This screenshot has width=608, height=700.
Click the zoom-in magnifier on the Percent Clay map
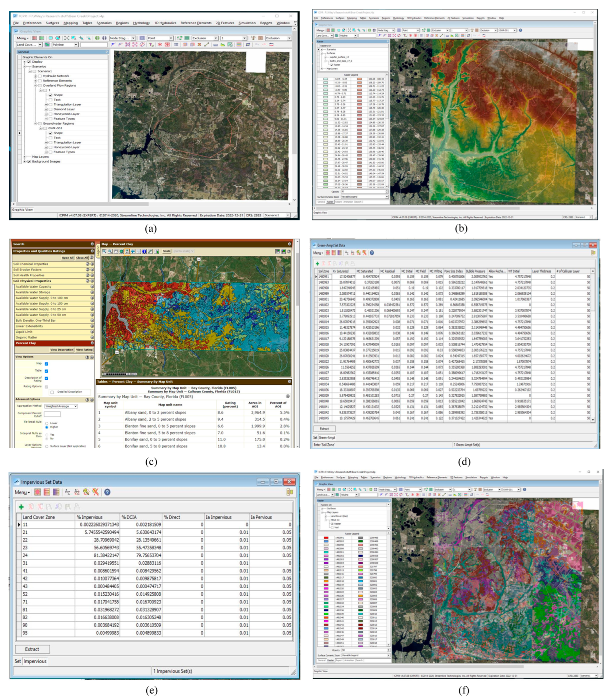click(x=104, y=251)
